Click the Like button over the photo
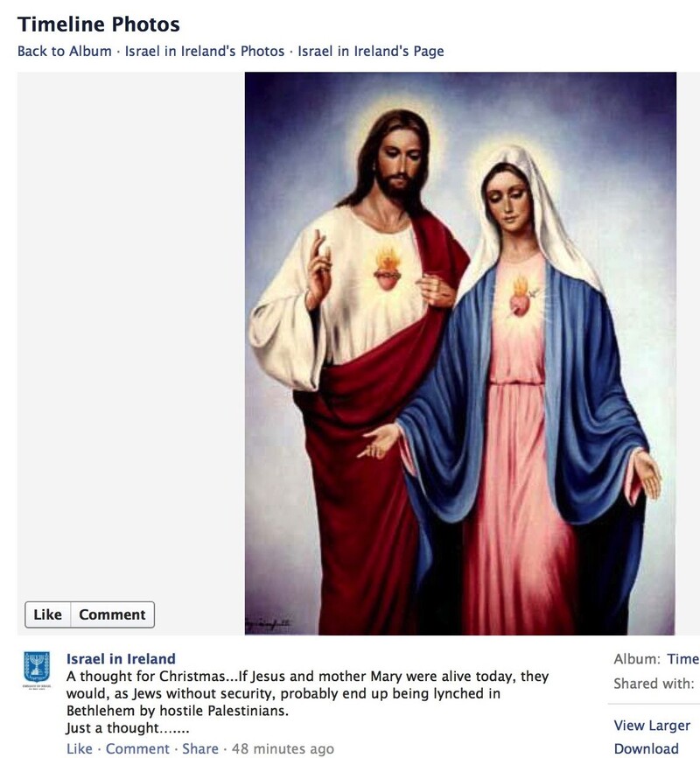 click(x=48, y=614)
